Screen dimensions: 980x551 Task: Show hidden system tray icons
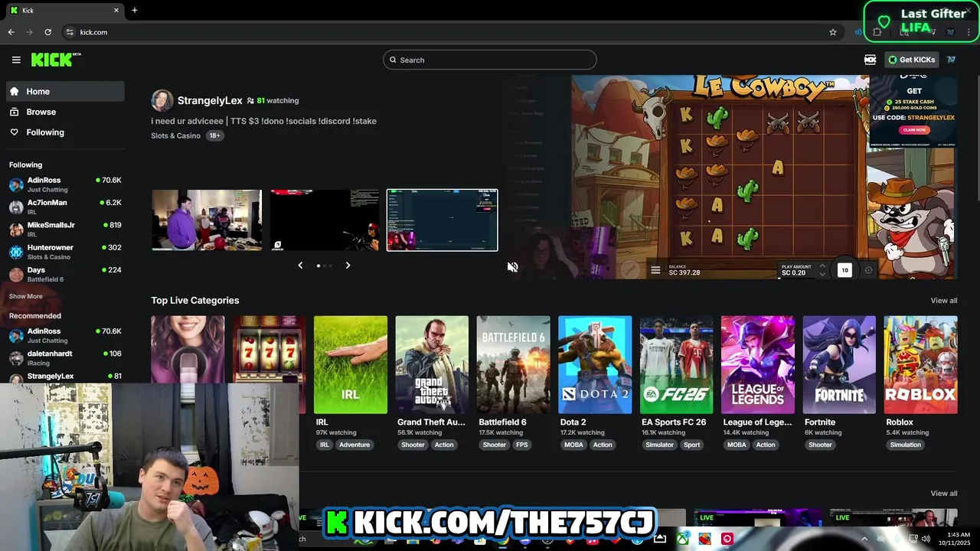click(x=864, y=539)
